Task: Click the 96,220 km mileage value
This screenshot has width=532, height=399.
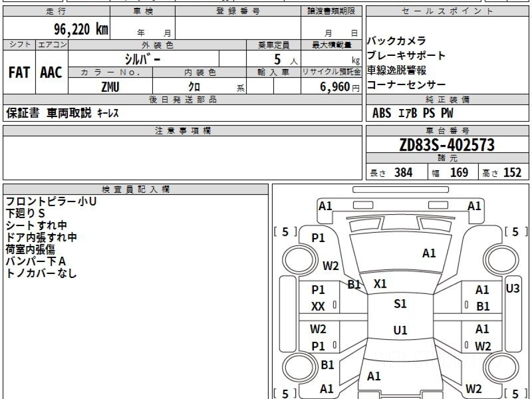Action: [81, 29]
